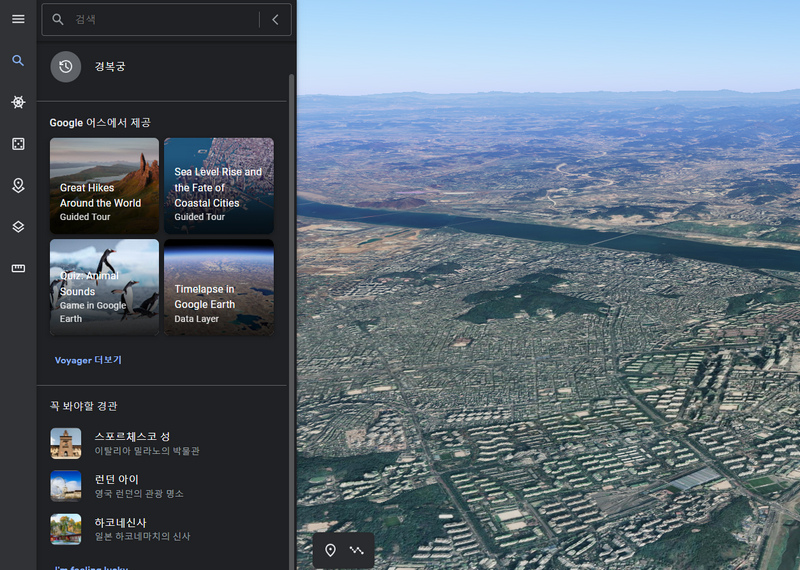This screenshot has height=570, width=800.
Task: Open Timelapse in Google Earth card
Action: pyautogui.click(x=219, y=287)
